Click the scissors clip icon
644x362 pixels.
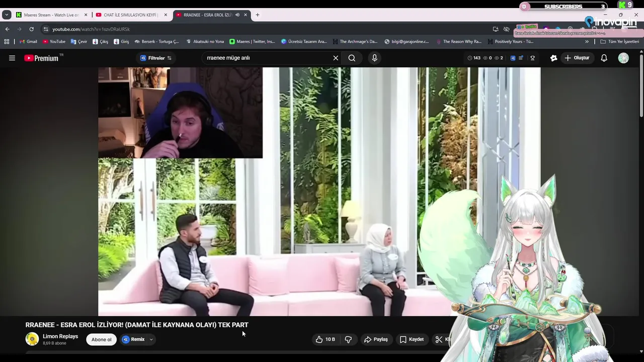pyautogui.click(x=439, y=339)
